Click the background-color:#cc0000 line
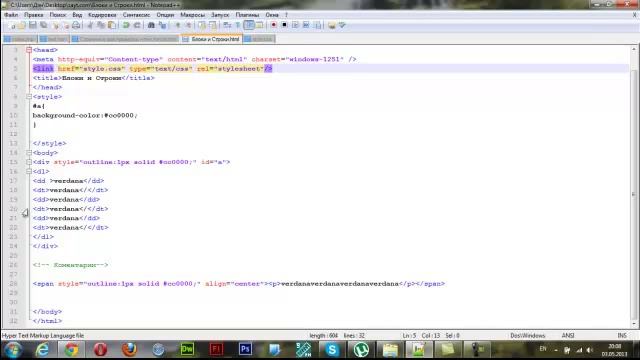 (x=85, y=116)
